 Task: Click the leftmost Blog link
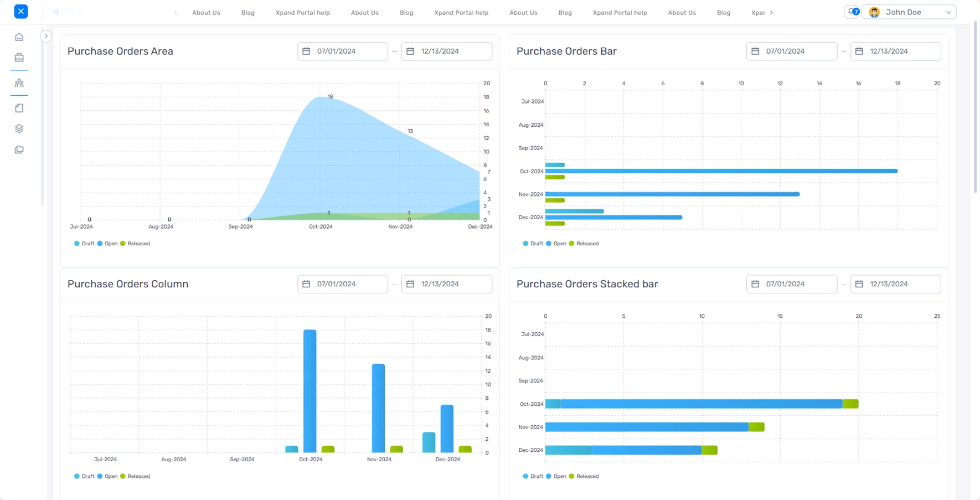pos(247,13)
